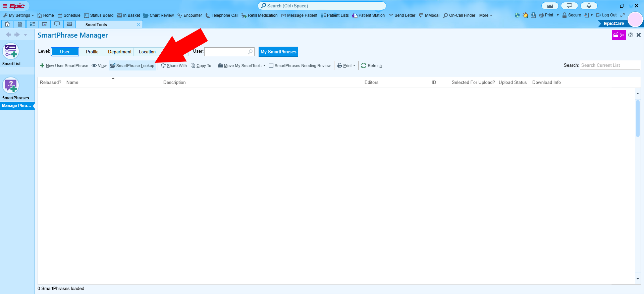Open Patient Station
Viewport: 644px width, 294px height.
tap(368, 15)
